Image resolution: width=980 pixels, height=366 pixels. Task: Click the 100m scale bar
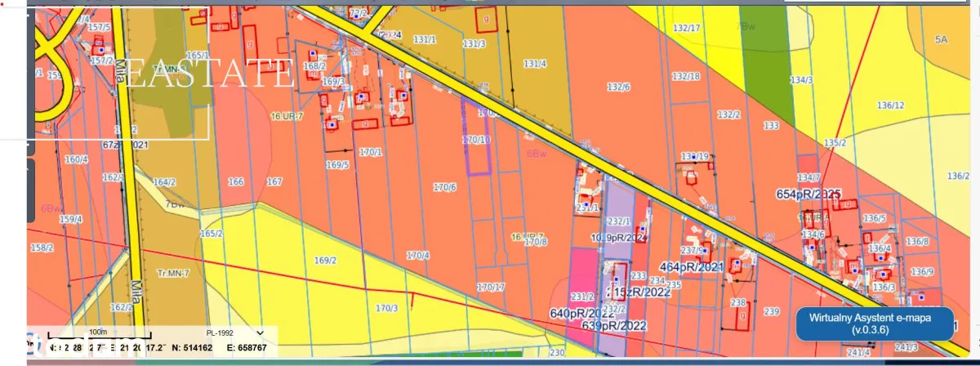tap(98, 335)
